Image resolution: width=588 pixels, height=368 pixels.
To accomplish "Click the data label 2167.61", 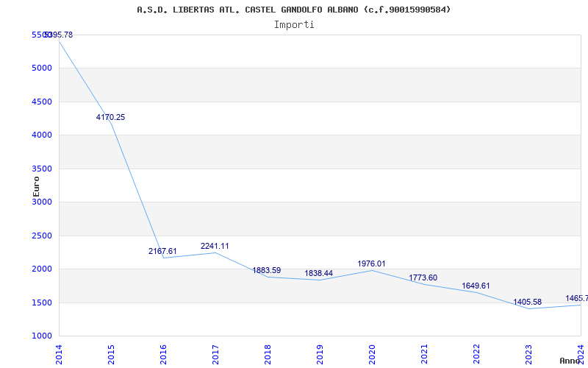I will coord(162,251).
